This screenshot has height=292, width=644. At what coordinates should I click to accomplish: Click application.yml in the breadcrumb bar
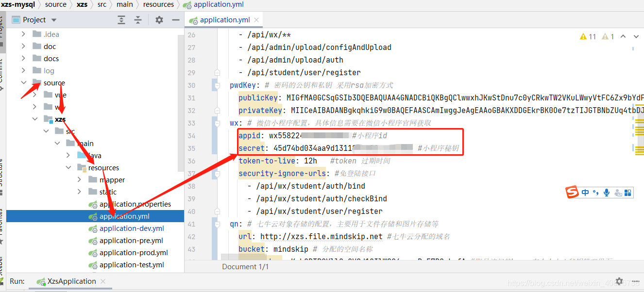point(219,4)
